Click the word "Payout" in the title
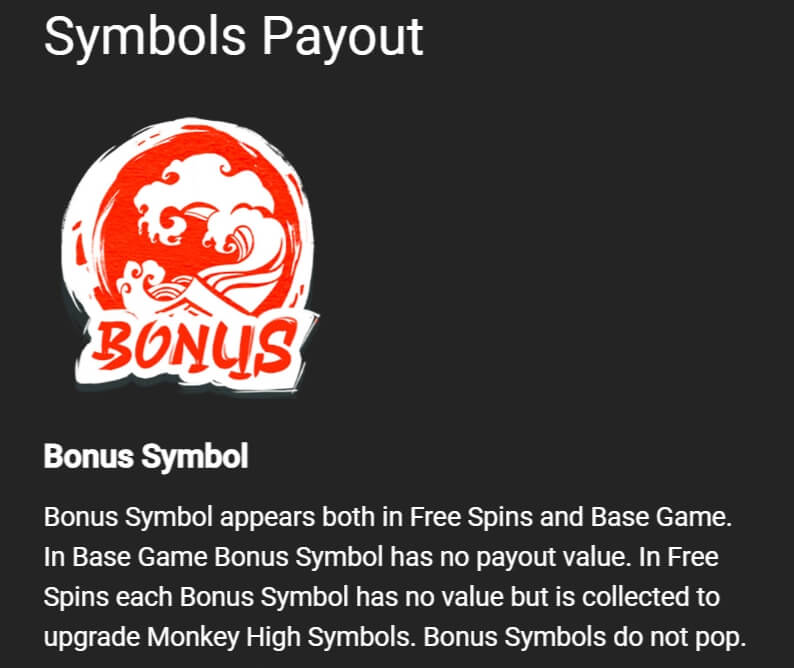 [342, 36]
